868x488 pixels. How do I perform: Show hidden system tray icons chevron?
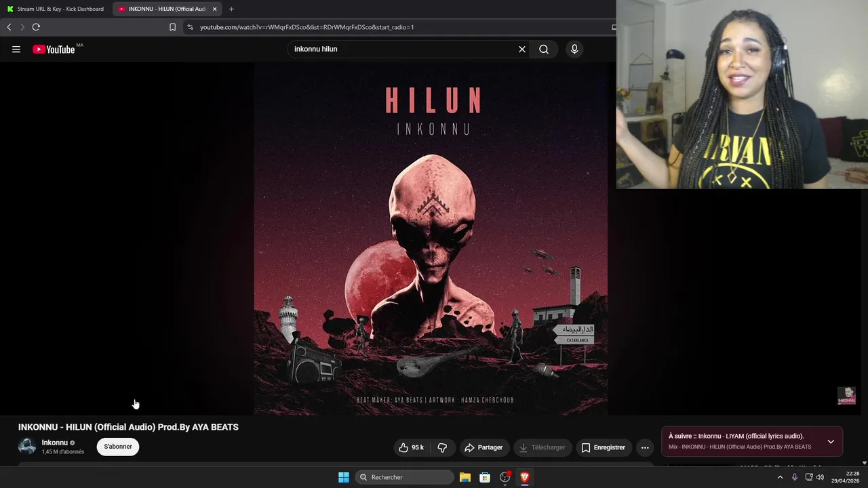pos(780,477)
